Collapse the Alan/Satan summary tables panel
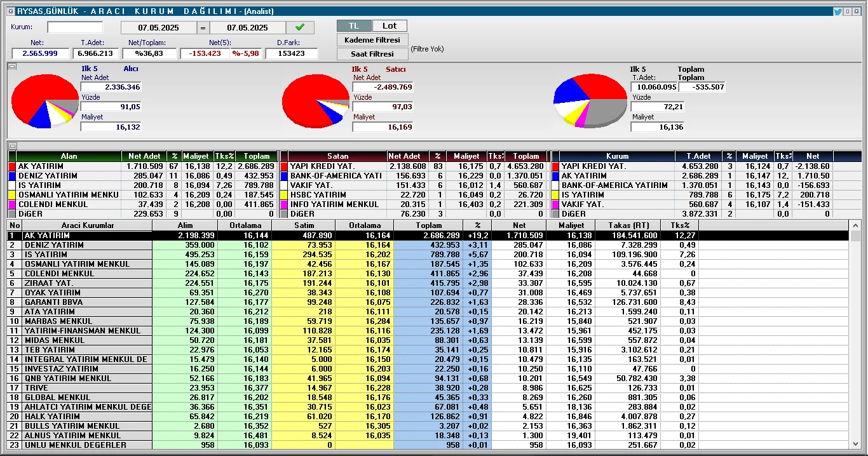The width and height of the screenshot is (868, 456). click(x=11, y=146)
